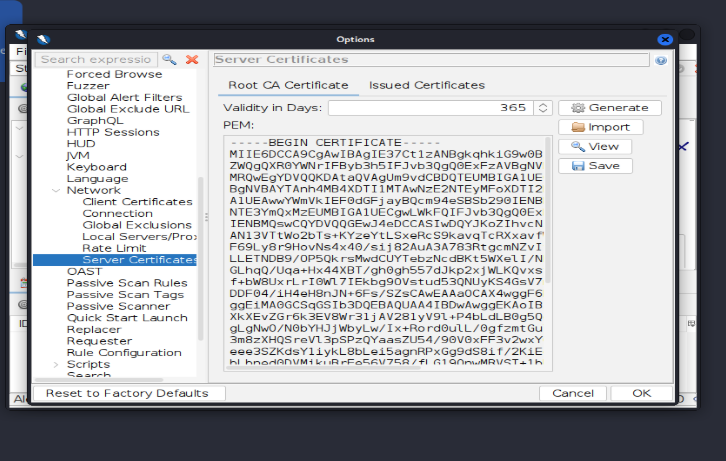726x461 pixels.
Task: Focus the Search expression field
Action: (x=97, y=60)
